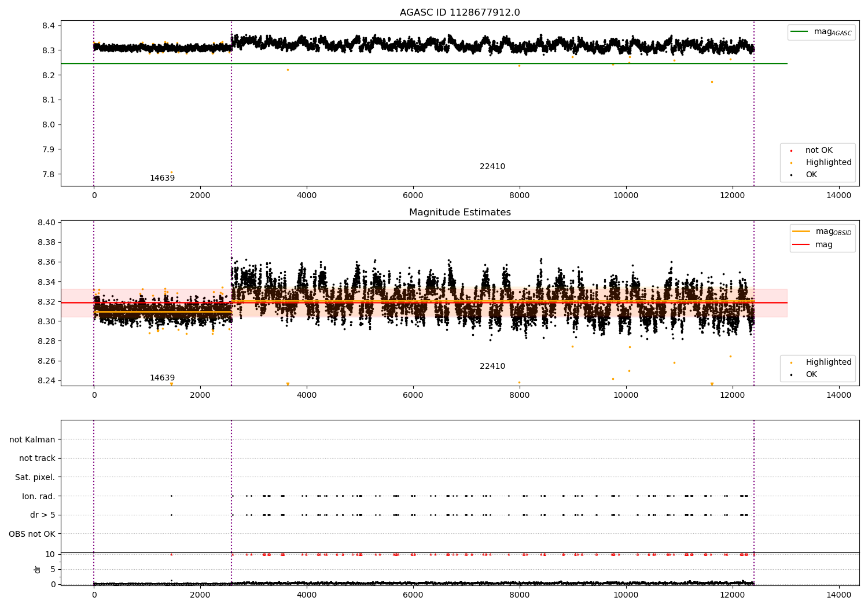Click the "5" tick on the dr axis
Viewport: 868px width, 608px height.
coord(53,569)
